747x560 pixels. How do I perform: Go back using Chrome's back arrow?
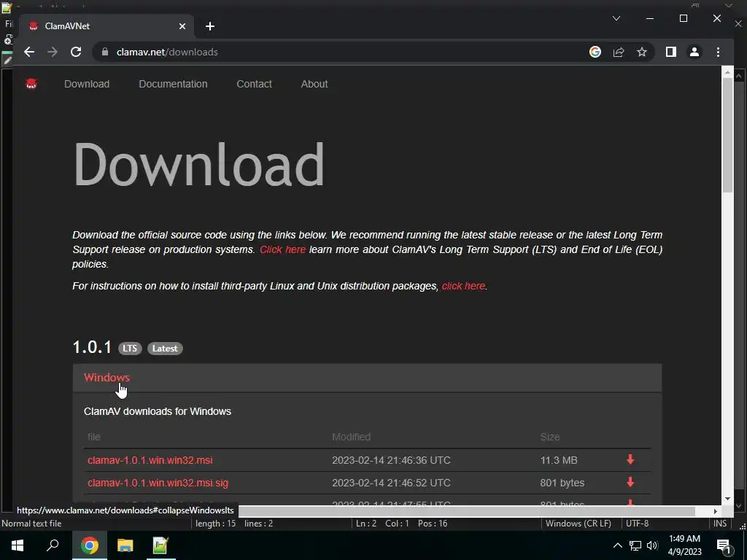tap(29, 52)
